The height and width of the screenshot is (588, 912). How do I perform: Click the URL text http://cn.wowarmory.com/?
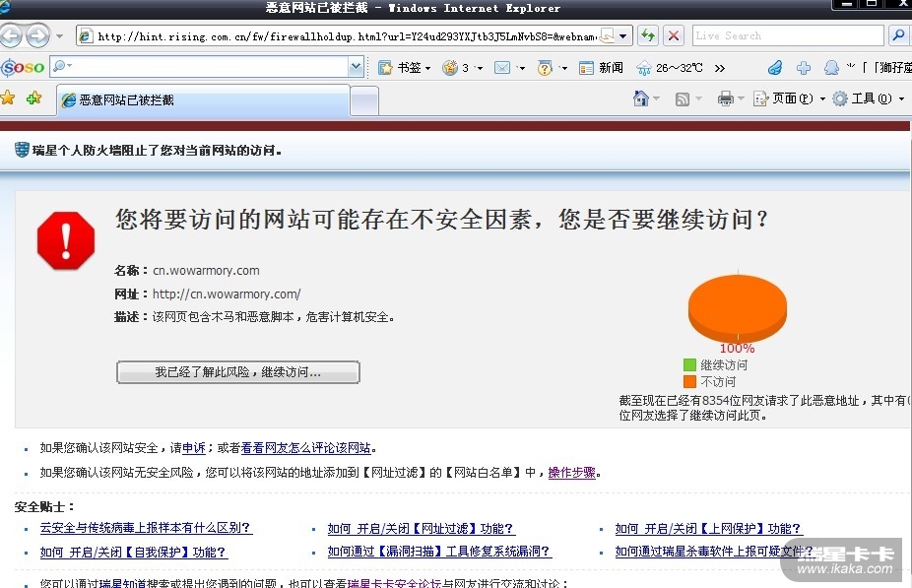[x=227, y=294]
